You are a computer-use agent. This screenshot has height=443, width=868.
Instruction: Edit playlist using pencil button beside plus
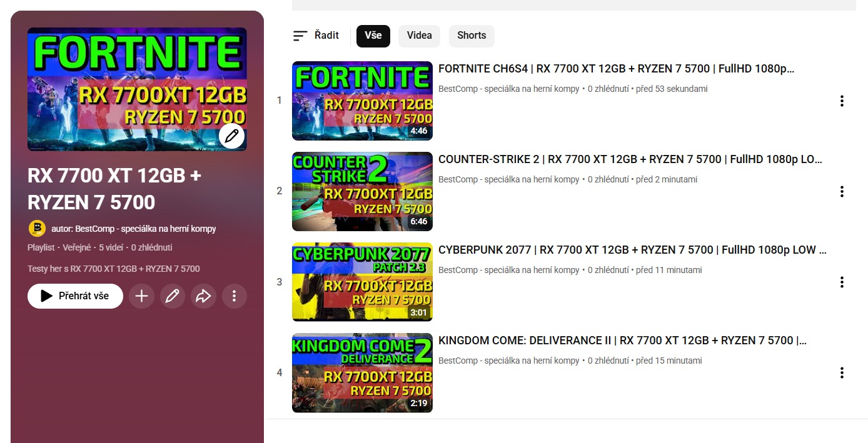tap(172, 296)
